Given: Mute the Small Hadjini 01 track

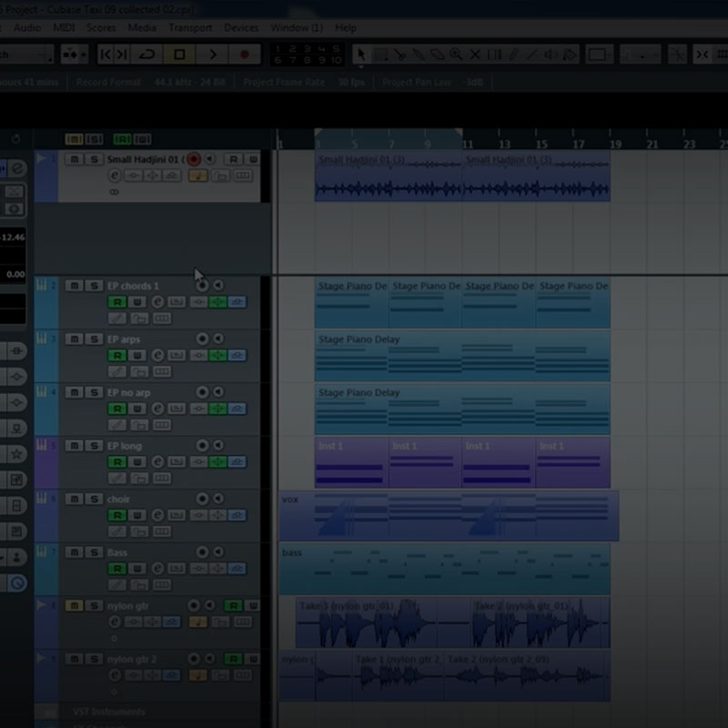Looking at the screenshot, I should point(75,159).
